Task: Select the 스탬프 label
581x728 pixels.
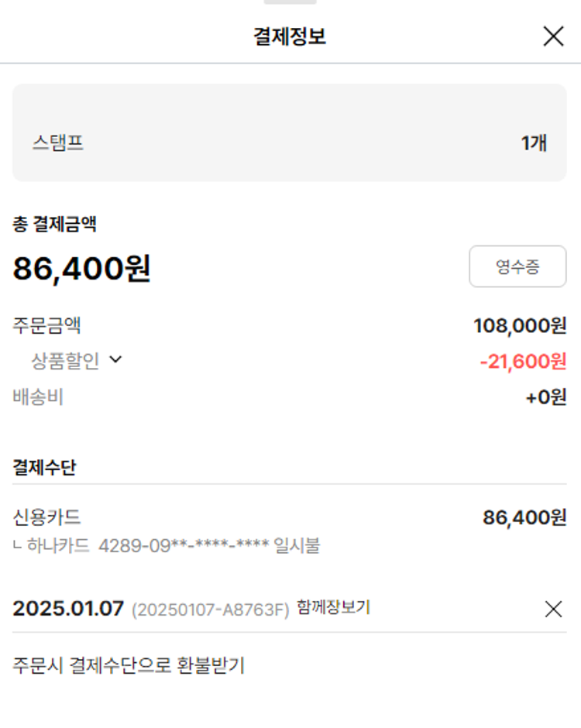Action: (x=58, y=143)
